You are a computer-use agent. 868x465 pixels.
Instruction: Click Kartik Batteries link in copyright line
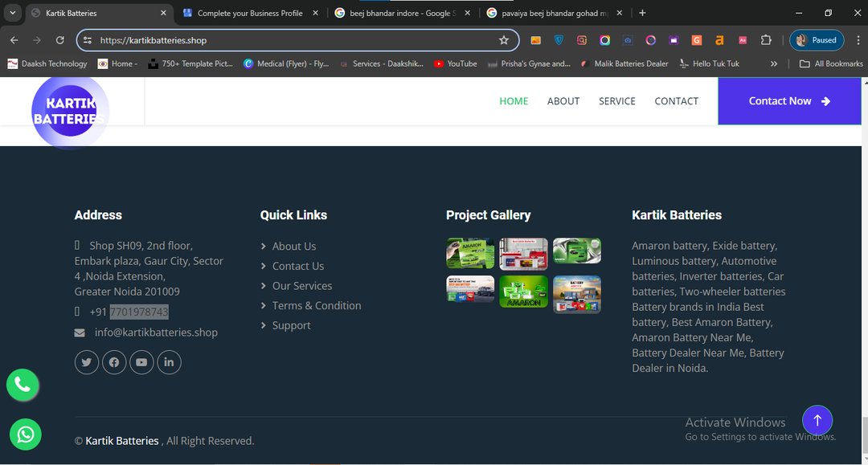tap(122, 441)
